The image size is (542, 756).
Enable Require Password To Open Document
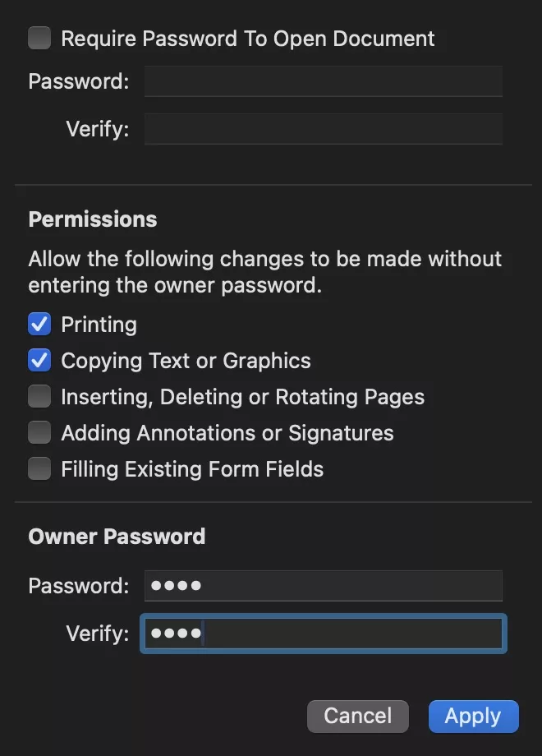(x=39, y=38)
